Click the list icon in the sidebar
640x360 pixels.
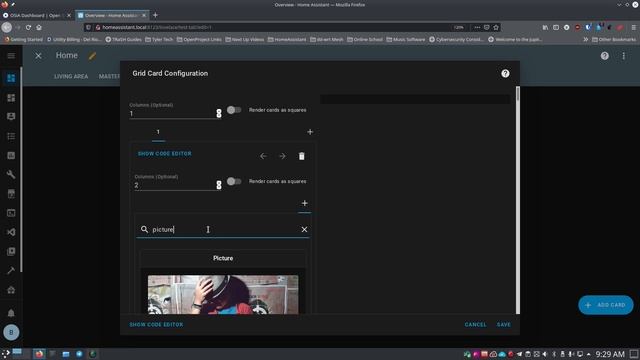11,136
